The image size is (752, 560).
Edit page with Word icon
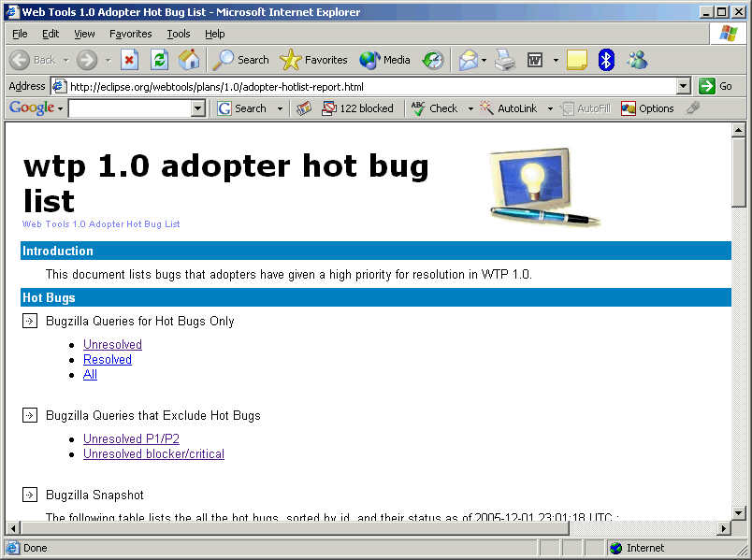tap(535, 60)
